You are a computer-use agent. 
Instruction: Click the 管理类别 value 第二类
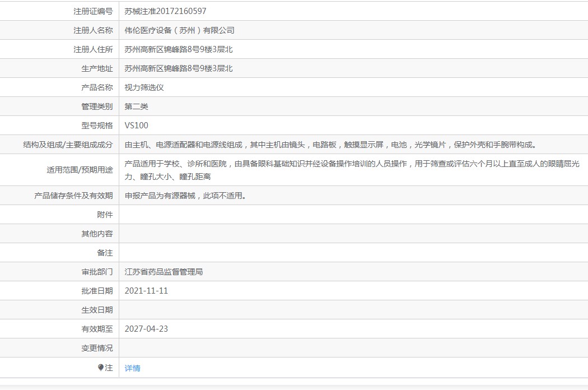point(137,106)
